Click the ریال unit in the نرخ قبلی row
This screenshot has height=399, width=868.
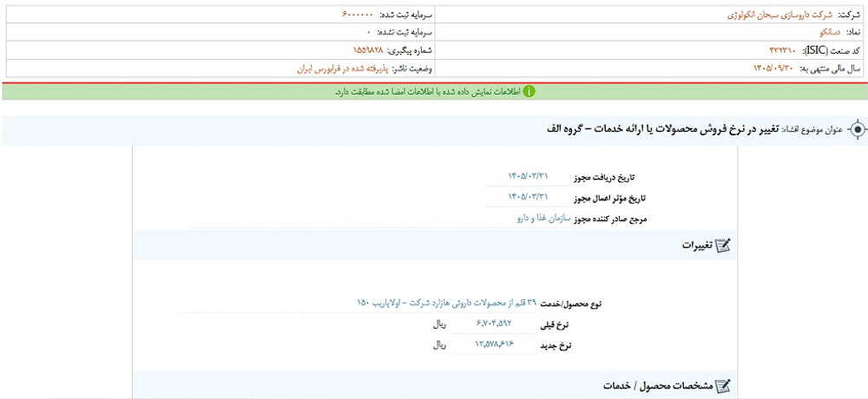[439, 325]
